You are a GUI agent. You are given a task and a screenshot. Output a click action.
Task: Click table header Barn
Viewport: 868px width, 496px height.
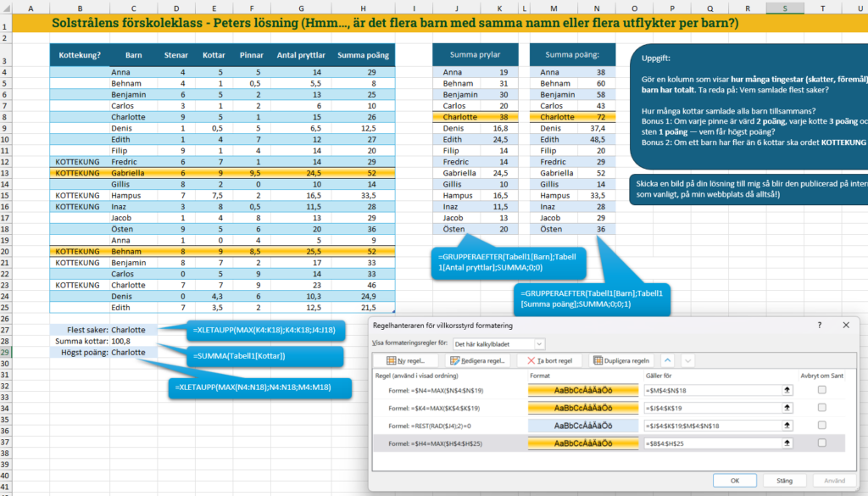(133, 55)
